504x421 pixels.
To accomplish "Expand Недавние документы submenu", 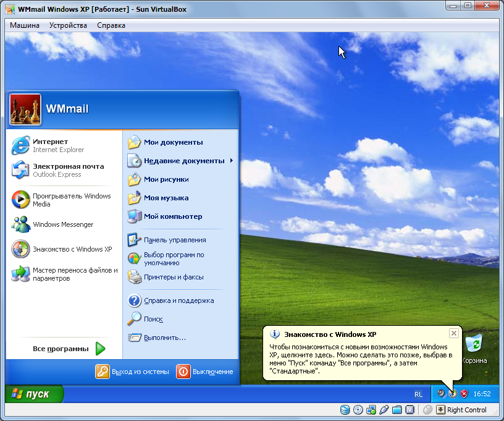I will tap(181, 161).
